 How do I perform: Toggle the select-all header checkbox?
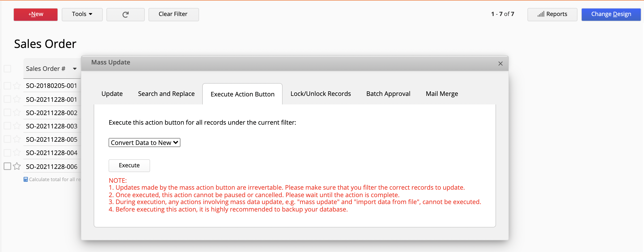click(x=7, y=69)
